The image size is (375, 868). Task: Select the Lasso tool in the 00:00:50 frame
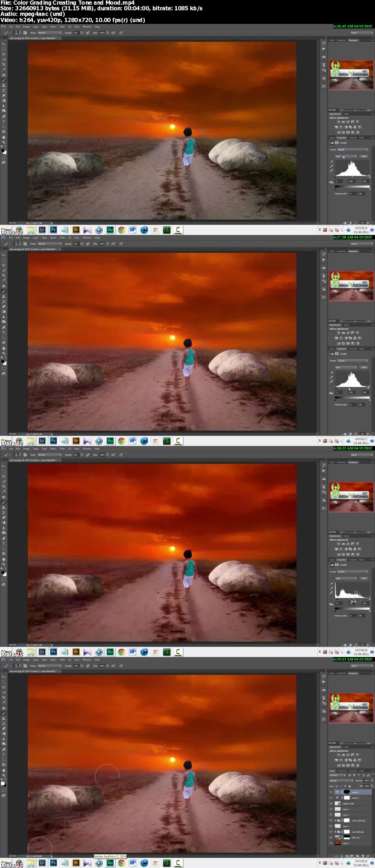[x=3, y=54]
